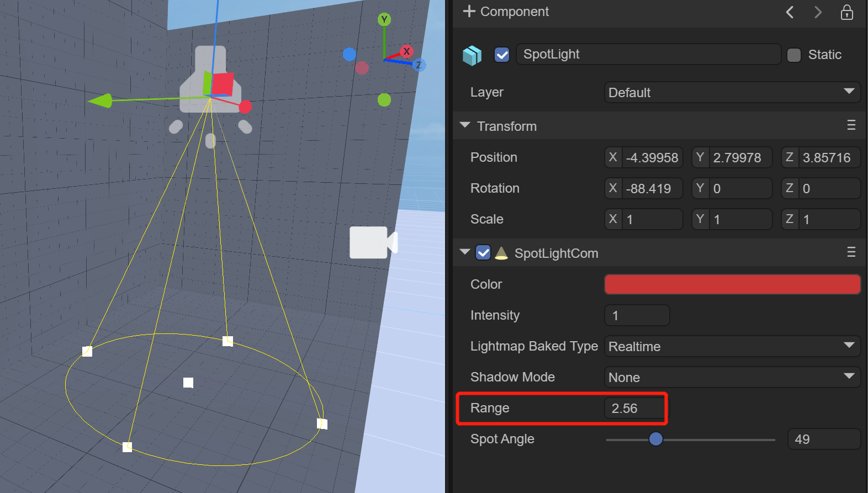Enable the Static checkbox
Image resolution: width=868 pixels, height=493 pixels.
click(x=794, y=55)
